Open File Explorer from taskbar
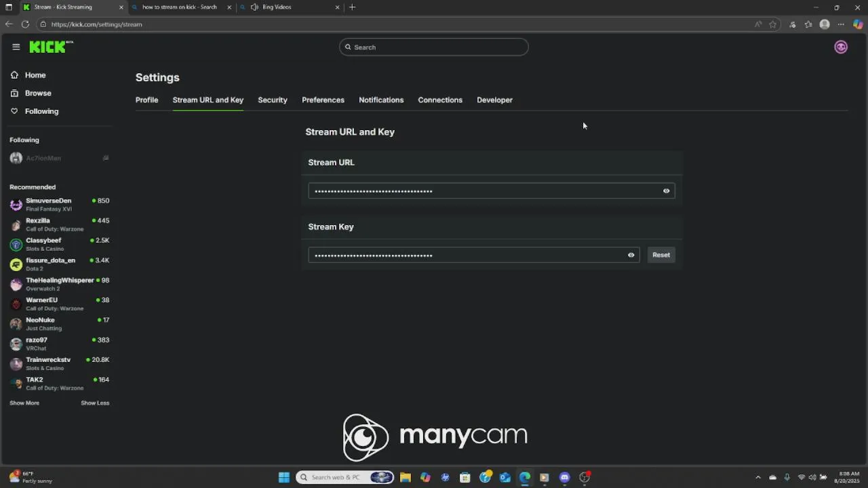 point(405,477)
